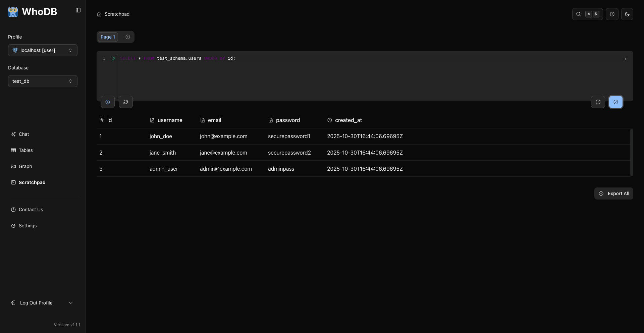Run the query using the green play icon
The image size is (644, 333).
click(113, 58)
